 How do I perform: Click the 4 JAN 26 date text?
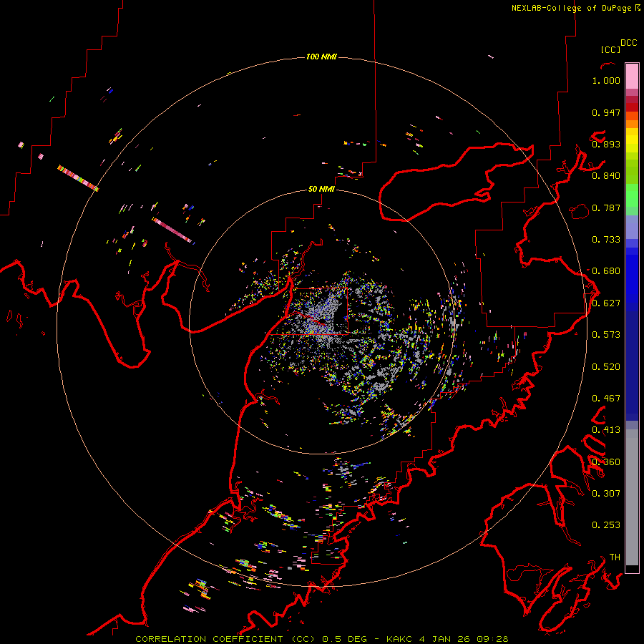click(444, 639)
